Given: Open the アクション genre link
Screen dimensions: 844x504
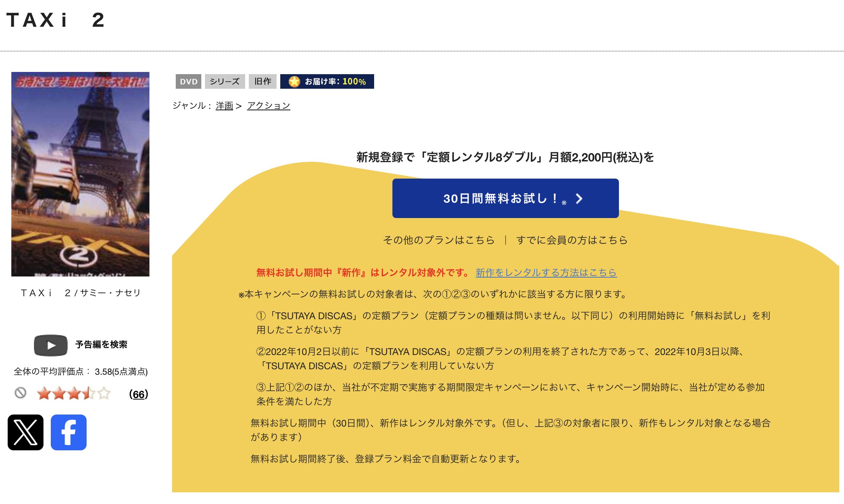Looking at the screenshot, I should [269, 106].
